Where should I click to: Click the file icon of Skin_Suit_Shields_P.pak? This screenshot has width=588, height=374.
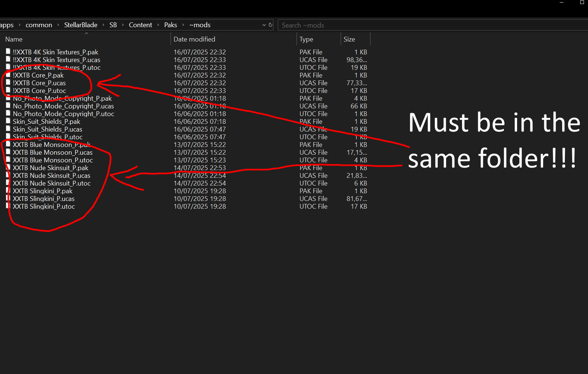coord(8,121)
